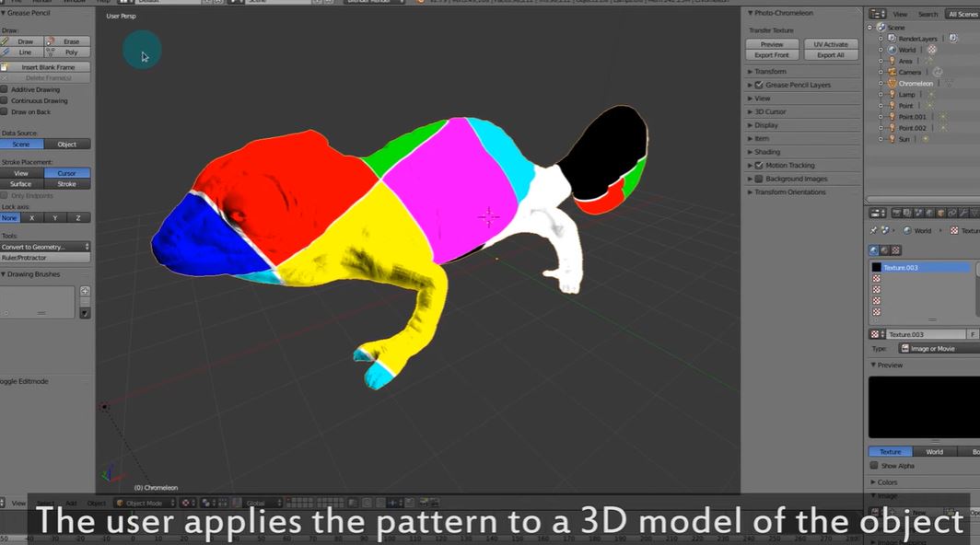Open Convert to Geometry dropdown
Viewport: 980px width, 545px height.
coord(46,246)
